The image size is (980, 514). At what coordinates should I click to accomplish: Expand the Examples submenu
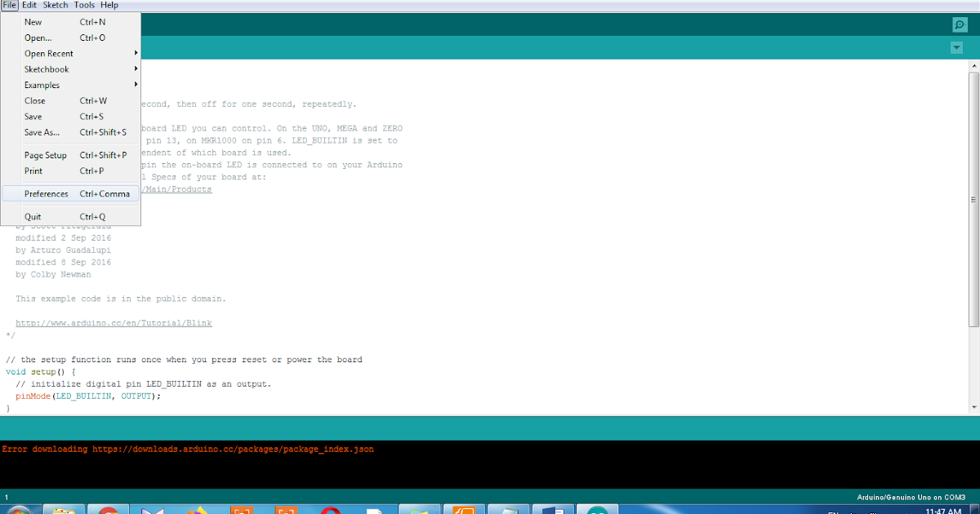tap(43, 85)
